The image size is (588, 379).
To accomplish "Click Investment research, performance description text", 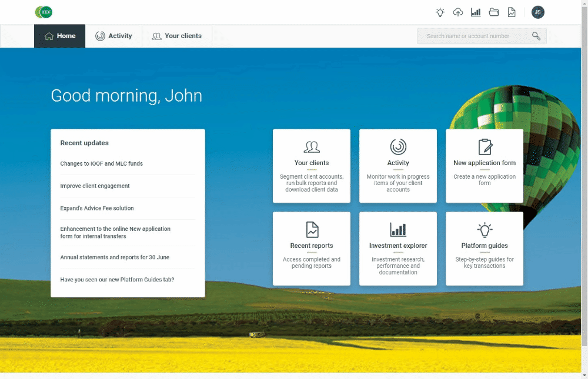I will pos(398,266).
